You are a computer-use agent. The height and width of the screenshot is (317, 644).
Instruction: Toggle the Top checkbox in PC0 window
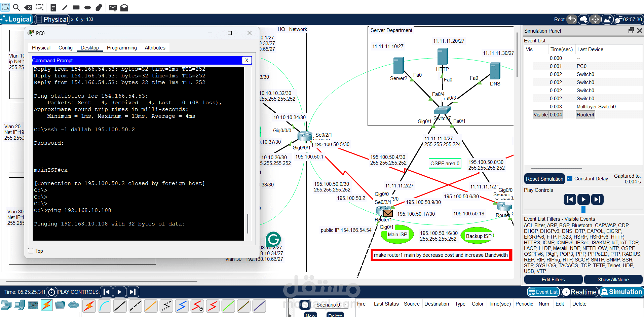click(x=31, y=251)
